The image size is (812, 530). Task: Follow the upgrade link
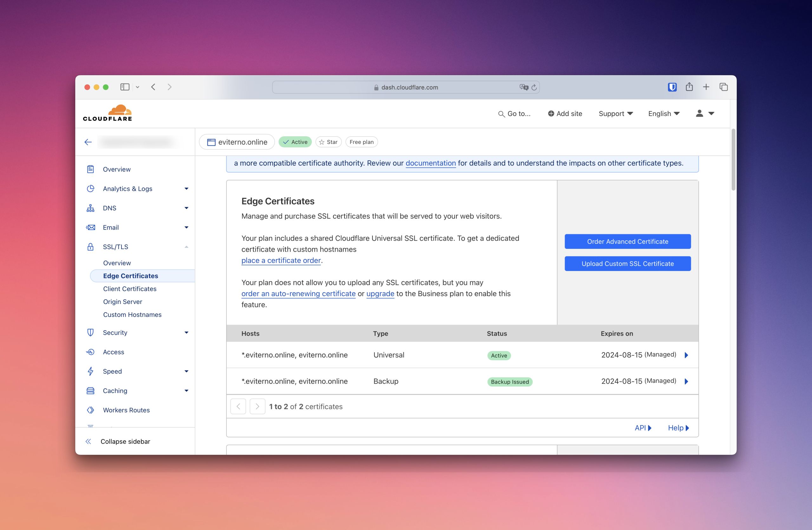coord(380,294)
